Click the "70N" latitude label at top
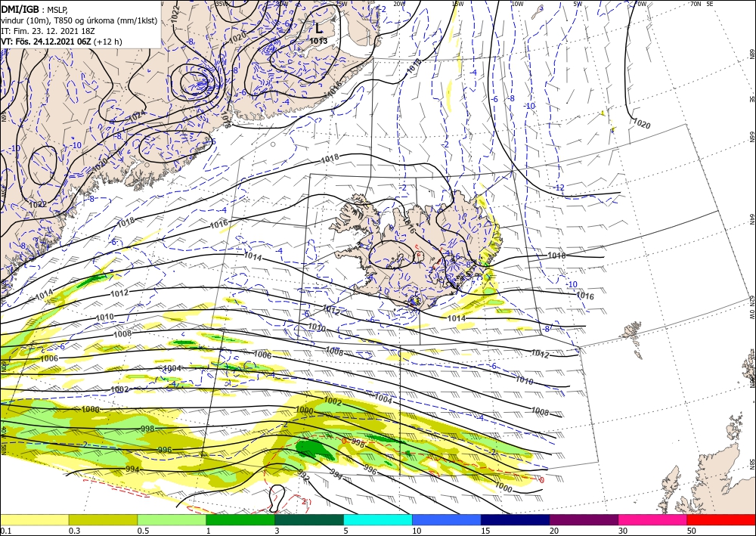756x536 pixels. [696, 4]
